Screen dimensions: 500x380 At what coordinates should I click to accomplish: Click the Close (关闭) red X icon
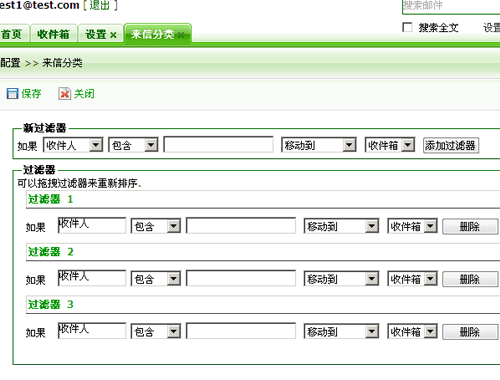tap(64, 94)
